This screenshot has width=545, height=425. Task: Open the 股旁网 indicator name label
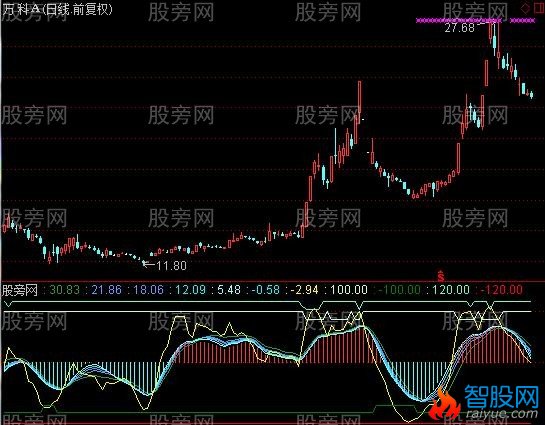(20, 290)
